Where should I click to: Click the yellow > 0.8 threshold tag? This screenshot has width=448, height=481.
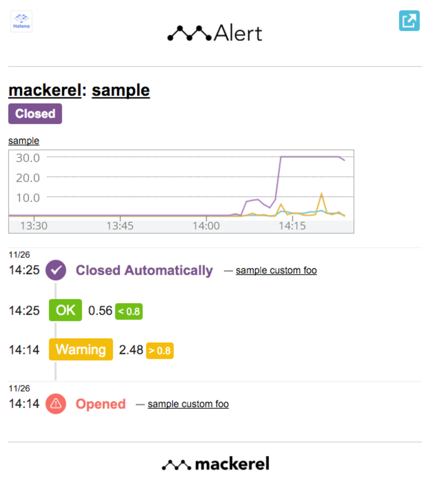coord(160,351)
